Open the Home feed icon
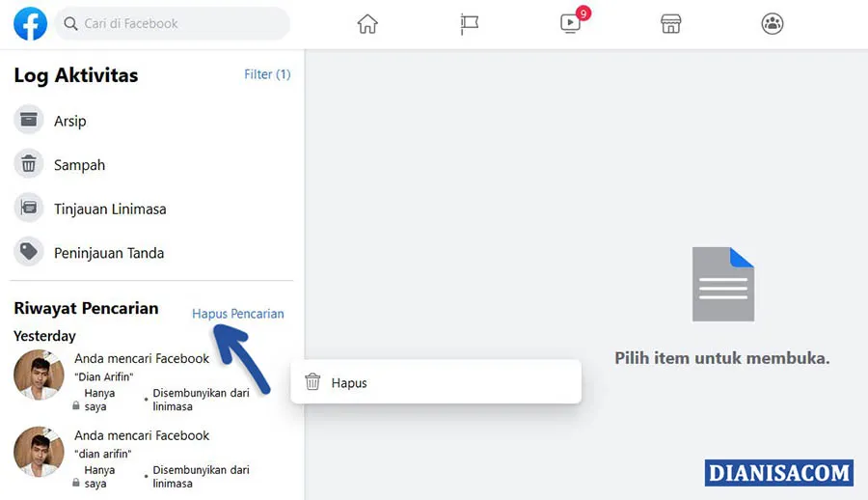The width and height of the screenshot is (868, 500). (367, 24)
